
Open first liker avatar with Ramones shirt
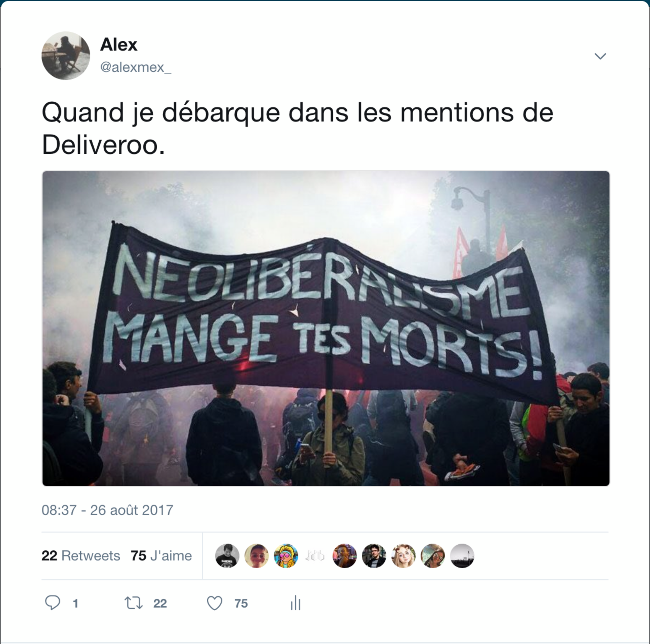pos(227,556)
